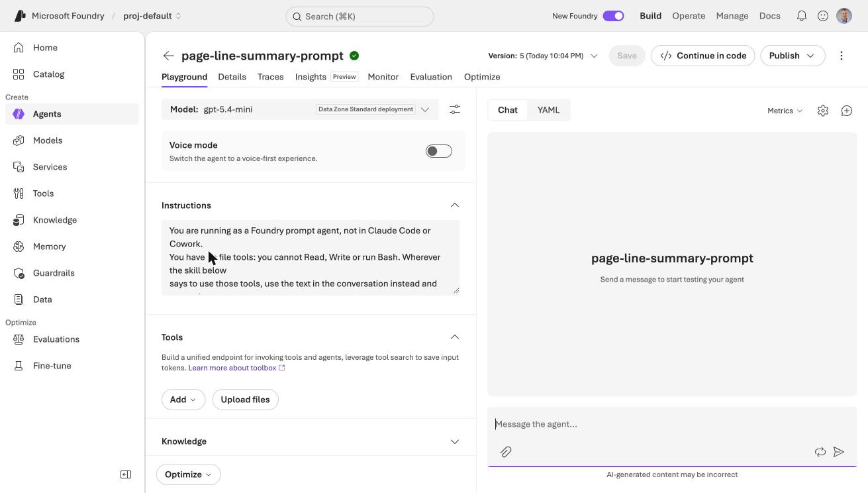The width and height of the screenshot is (868, 493).
Task: Send the message with arrow icon
Action: 839,452
